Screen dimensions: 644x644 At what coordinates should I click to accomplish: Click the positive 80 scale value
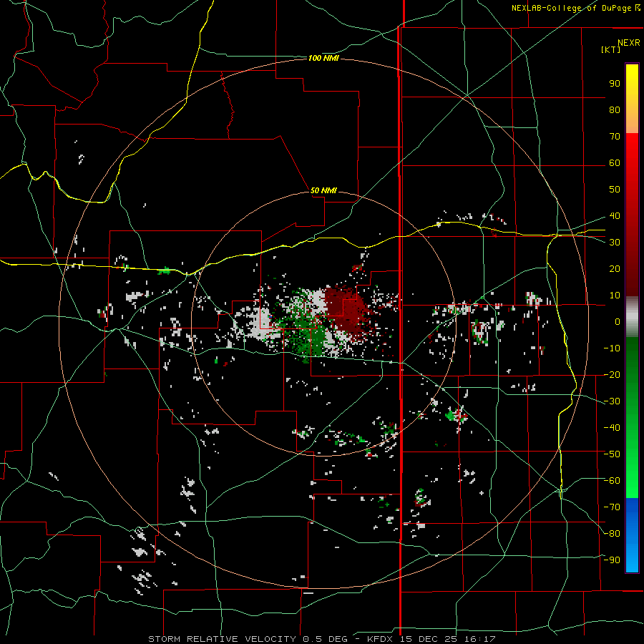pyautogui.click(x=615, y=110)
